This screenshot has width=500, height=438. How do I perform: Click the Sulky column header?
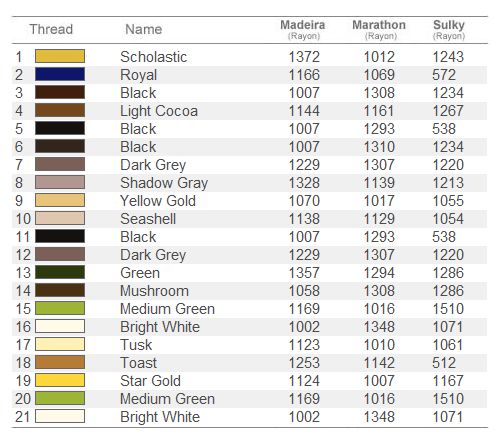click(x=449, y=29)
